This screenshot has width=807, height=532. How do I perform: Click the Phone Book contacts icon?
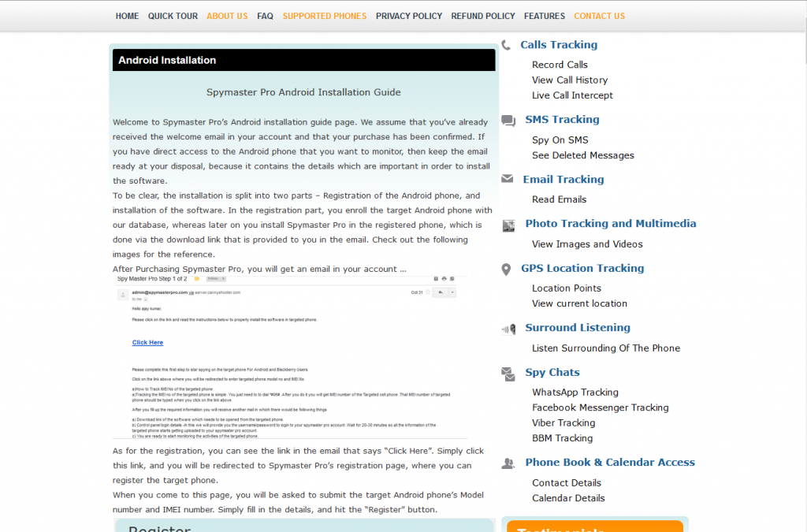point(508,463)
